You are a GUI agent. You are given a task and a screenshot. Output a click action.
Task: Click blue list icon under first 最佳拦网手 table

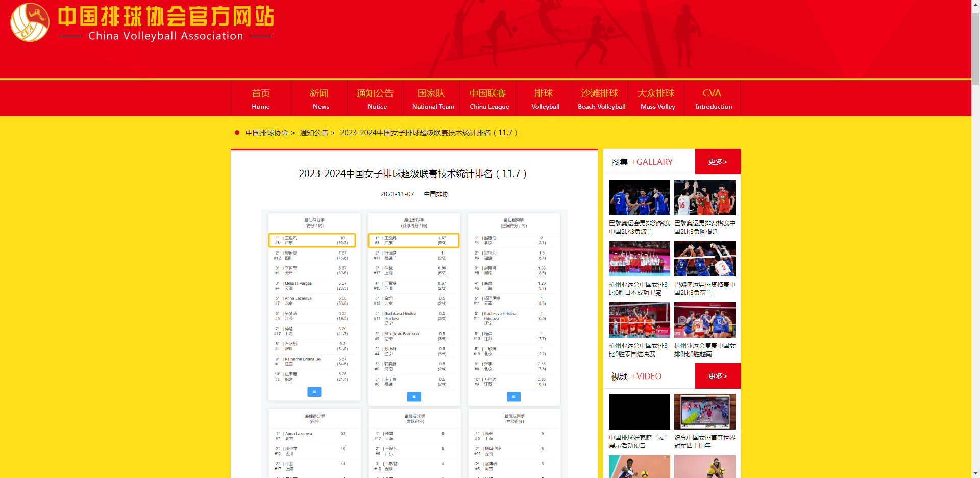click(x=513, y=396)
